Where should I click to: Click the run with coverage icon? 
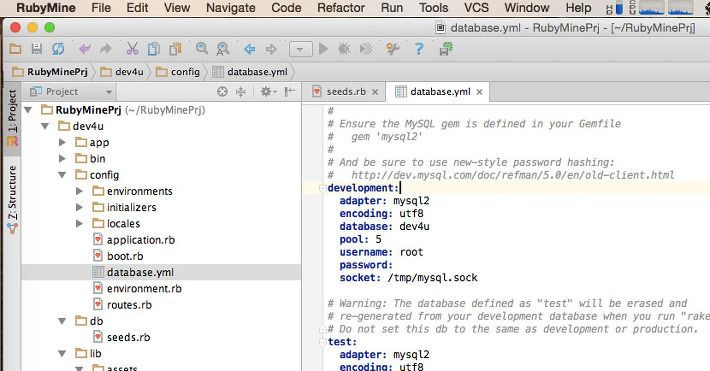click(366, 48)
